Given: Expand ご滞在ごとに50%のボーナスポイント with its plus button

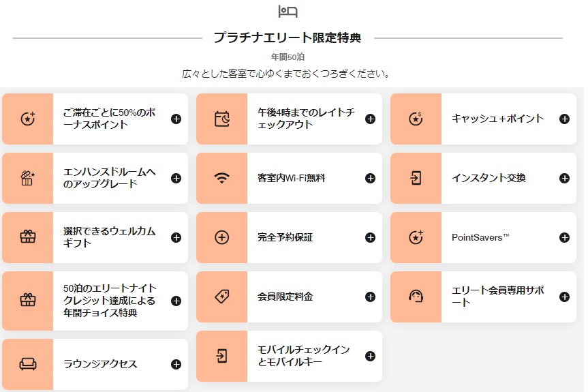Looking at the screenshot, I should click(176, 119).
